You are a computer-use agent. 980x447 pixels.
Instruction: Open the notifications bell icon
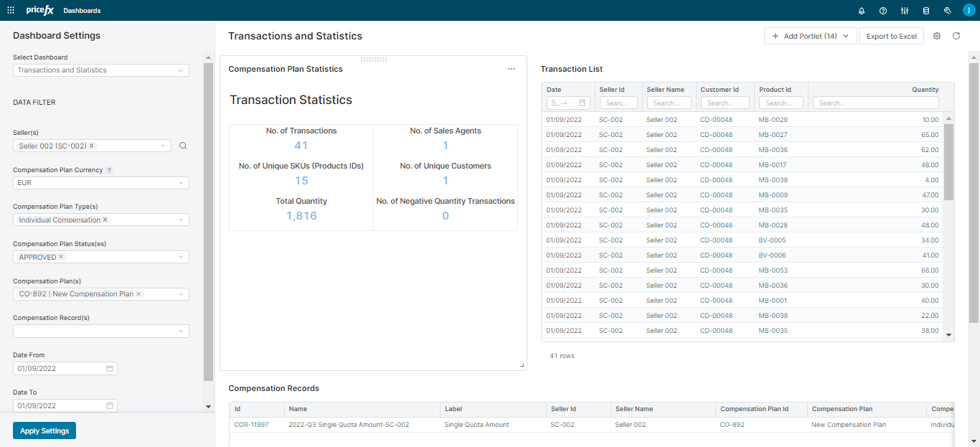[x=862, y=11]
